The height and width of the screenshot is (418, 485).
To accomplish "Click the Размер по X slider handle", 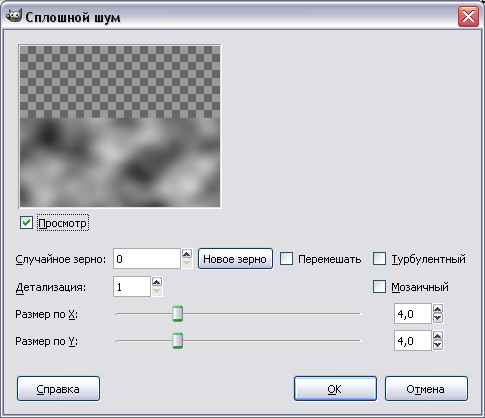I will (178, 314).
